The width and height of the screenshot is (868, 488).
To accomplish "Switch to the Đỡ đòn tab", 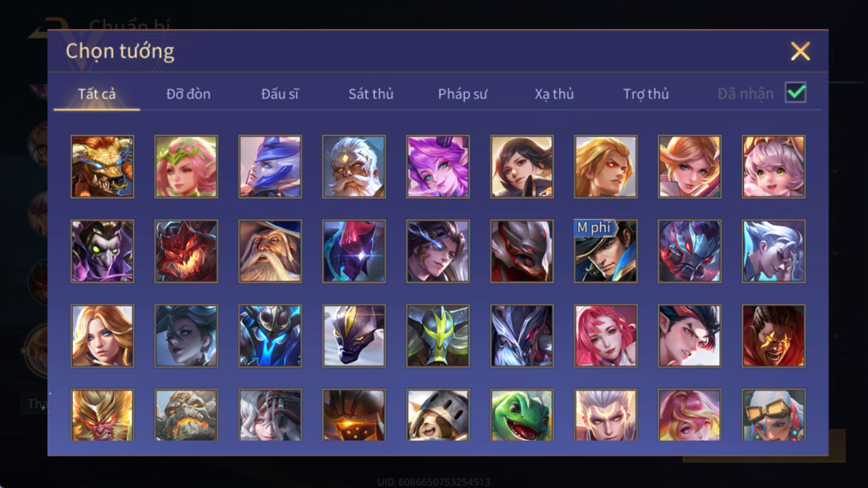I will coord(188,94).
